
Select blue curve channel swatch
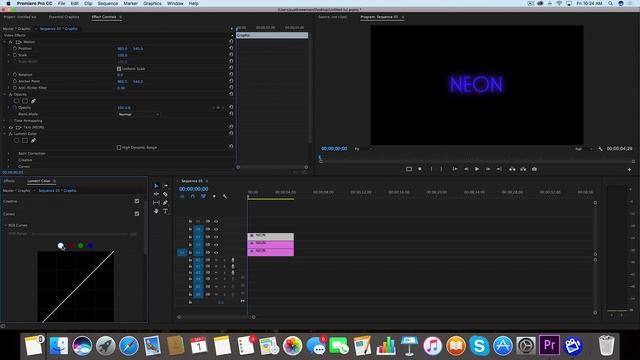pyautogui.click(x=91, y=246)
